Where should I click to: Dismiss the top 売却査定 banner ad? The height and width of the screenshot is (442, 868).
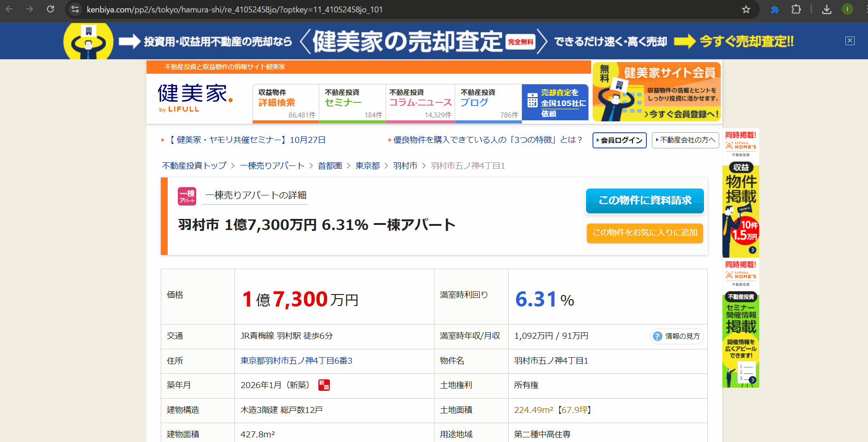tap(850, 41)
